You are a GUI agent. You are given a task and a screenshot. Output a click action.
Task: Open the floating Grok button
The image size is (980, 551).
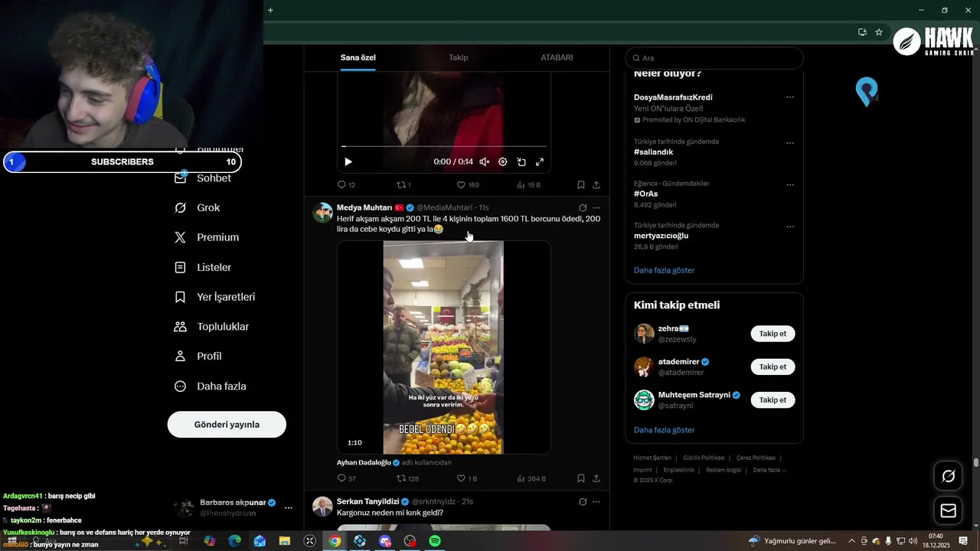[948, 476]
